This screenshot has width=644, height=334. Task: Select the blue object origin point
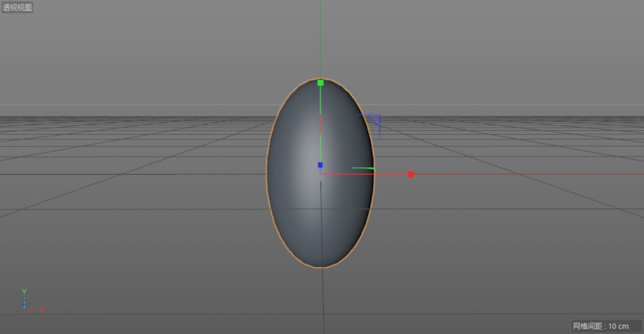320,165
